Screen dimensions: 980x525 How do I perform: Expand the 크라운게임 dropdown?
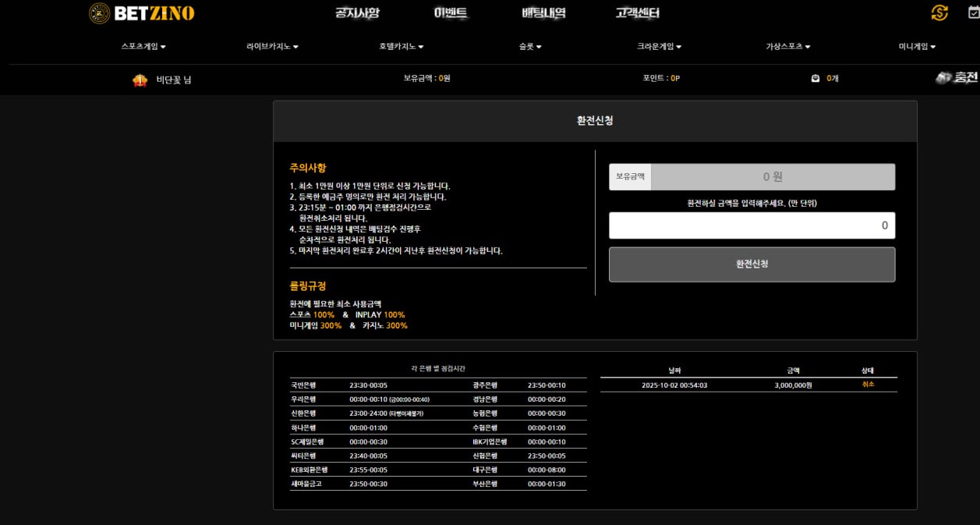pyautogui.click(x=659, y=47)
